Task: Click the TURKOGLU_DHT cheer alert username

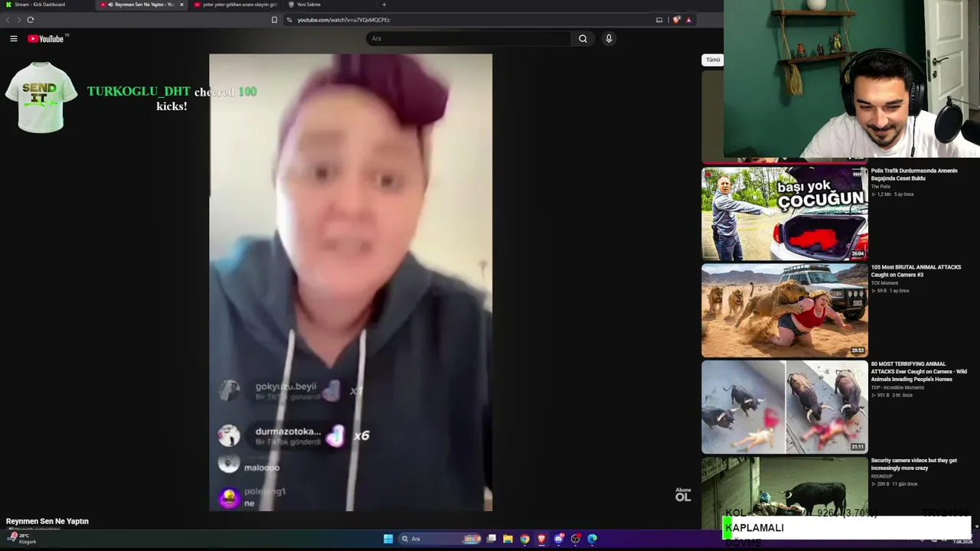Action: click(139, 92)
